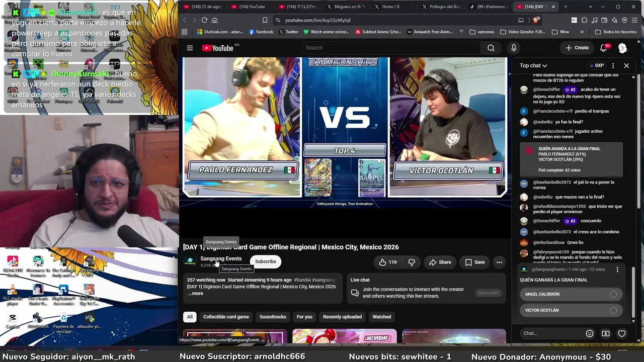Open the vamonos bookmarks folder
The height and width of the screenshot is (362, 644).
pyautogui.click(x=482, y=32)
